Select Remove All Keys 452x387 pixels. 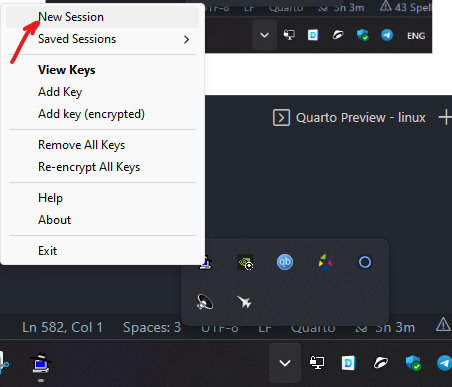tap(103, 145)
